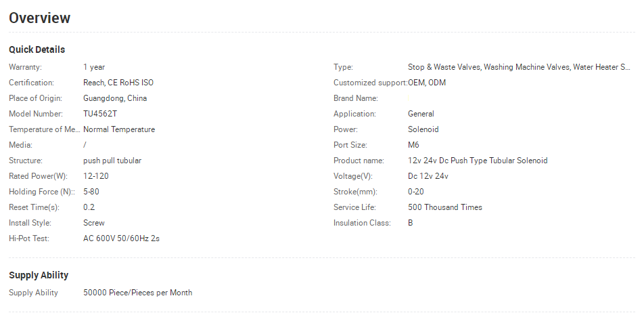The image size is (644, 315).
Task: Click the Guangdong, China origin value
Action: [x=115, y=98]
